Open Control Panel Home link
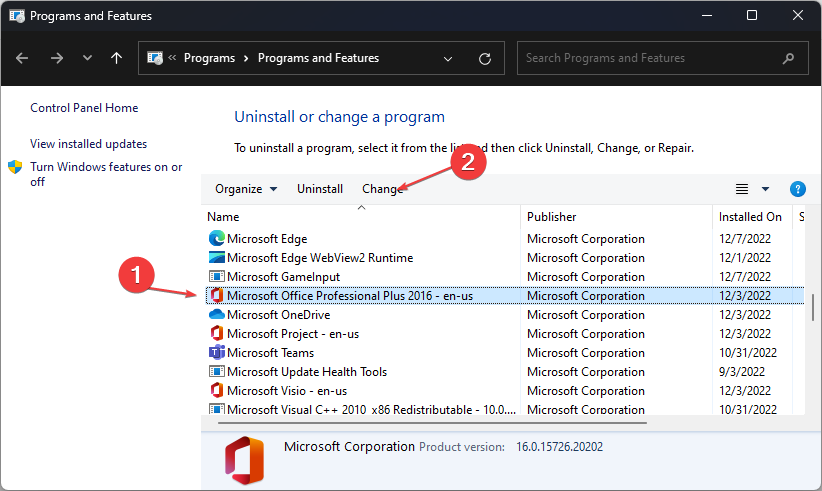The image size is (822, 491). coord(84,108)
